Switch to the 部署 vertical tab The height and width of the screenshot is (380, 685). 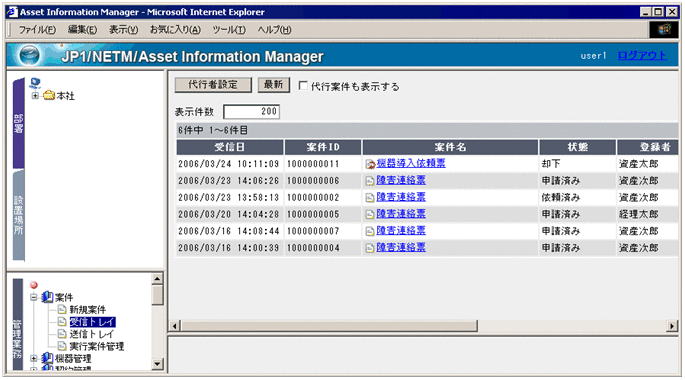pyautogui.click(x=18, y=123)
